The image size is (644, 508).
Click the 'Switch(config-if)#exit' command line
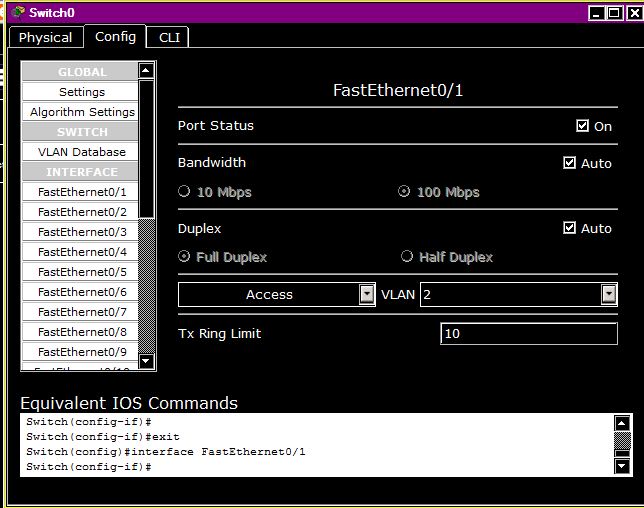click(x=103, y=437)
